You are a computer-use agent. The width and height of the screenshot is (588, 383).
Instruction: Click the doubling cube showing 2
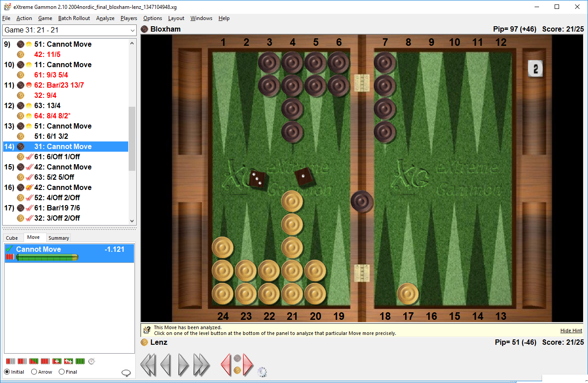[535, 69]
